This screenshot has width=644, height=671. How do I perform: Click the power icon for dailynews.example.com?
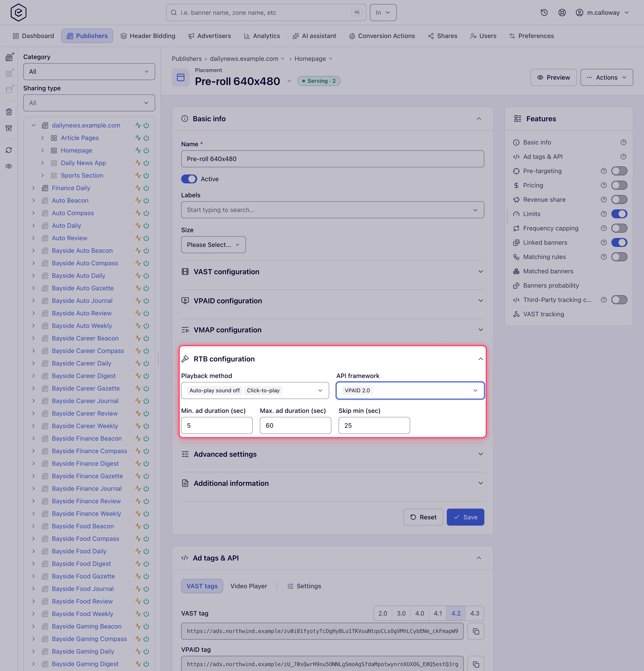tap(146, 125)
